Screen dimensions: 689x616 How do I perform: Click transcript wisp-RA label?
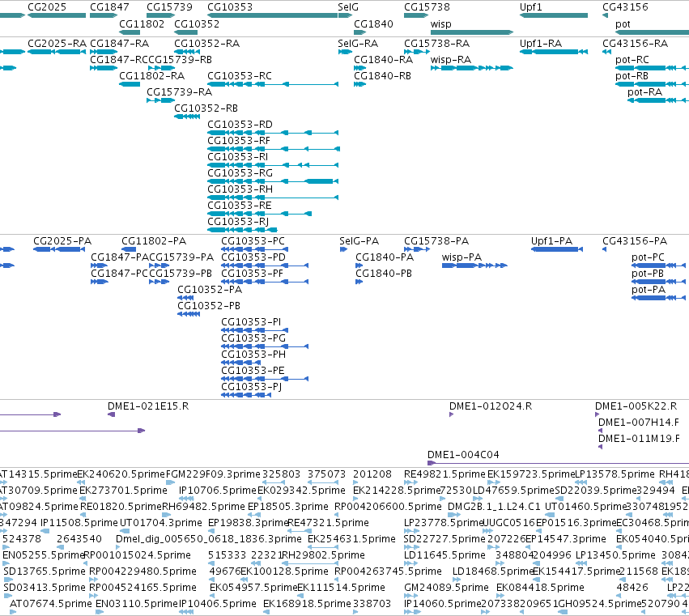point(451,60)
